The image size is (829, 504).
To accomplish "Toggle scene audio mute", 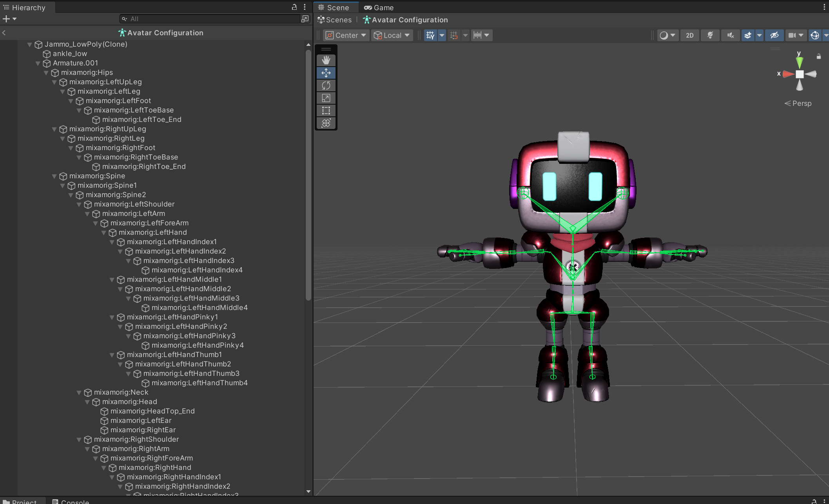I will tap(730, 35).
